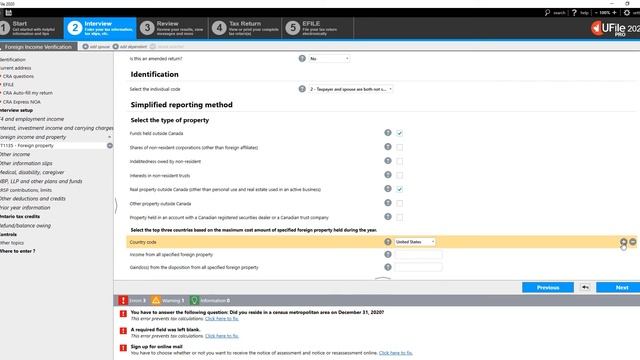Show help for Funds held outside Canada
The height and width of the screenshot is (360, 640).
388,133
